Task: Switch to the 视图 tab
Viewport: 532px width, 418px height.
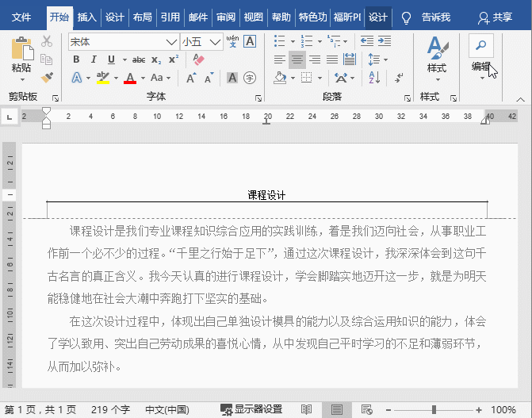Action: 254,17
